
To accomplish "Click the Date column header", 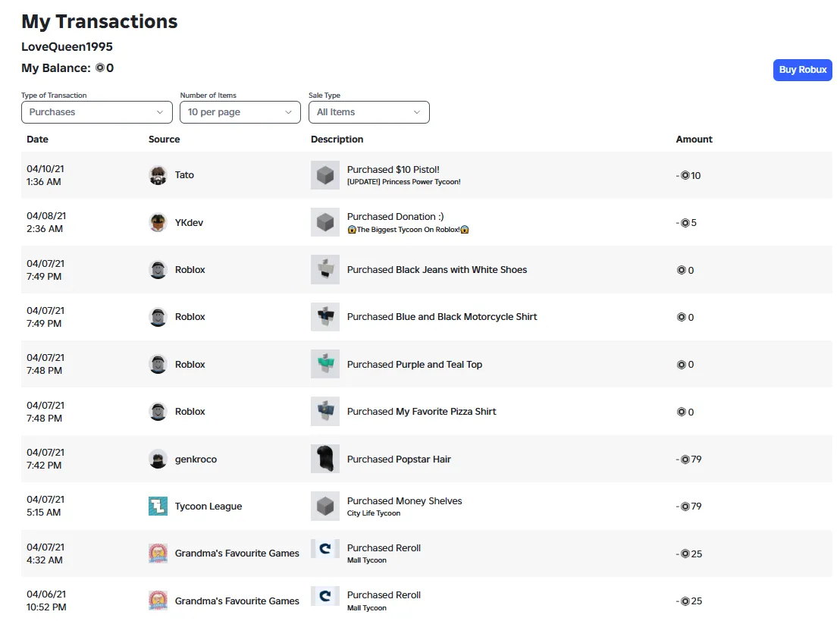I will pos(37,140).
